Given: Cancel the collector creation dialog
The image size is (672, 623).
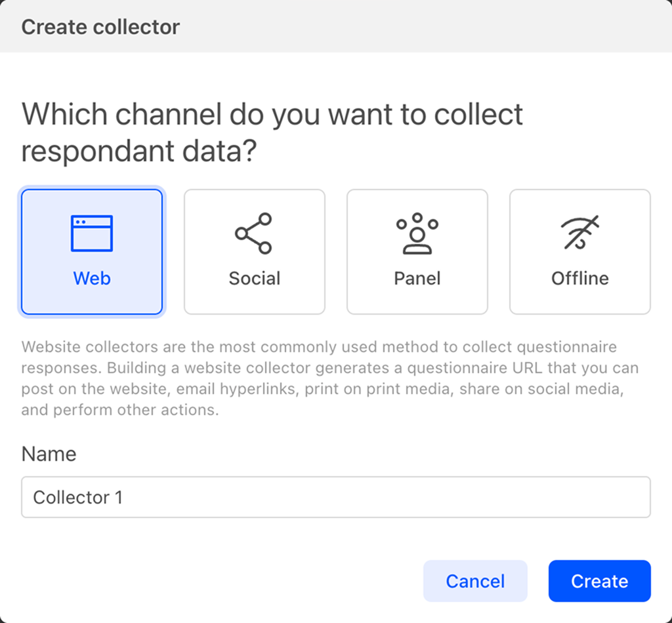Looking at the screenshot, I should click(475, 581).
